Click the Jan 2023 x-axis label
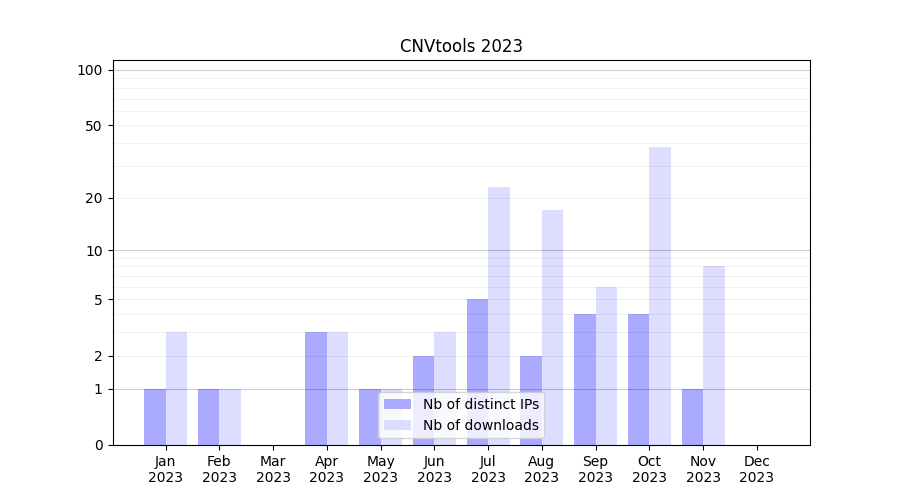This screenshot has width=900, height=500. click(165, 469)
